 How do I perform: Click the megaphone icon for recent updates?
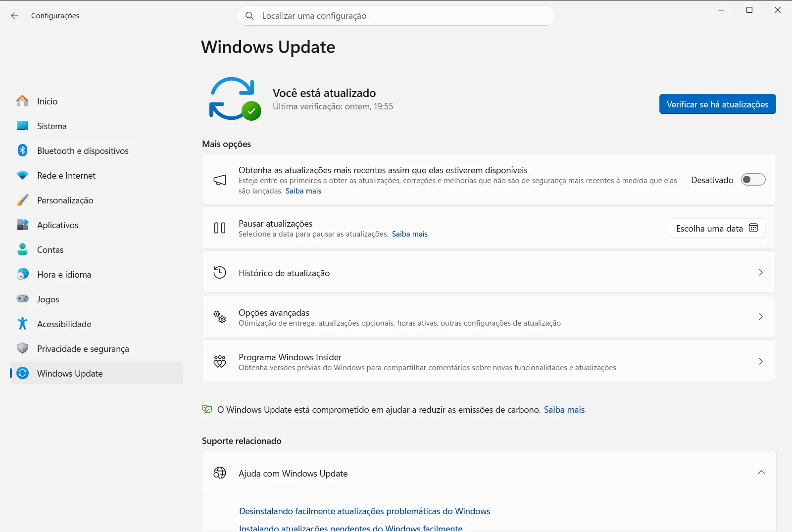(x=220, y=180)
